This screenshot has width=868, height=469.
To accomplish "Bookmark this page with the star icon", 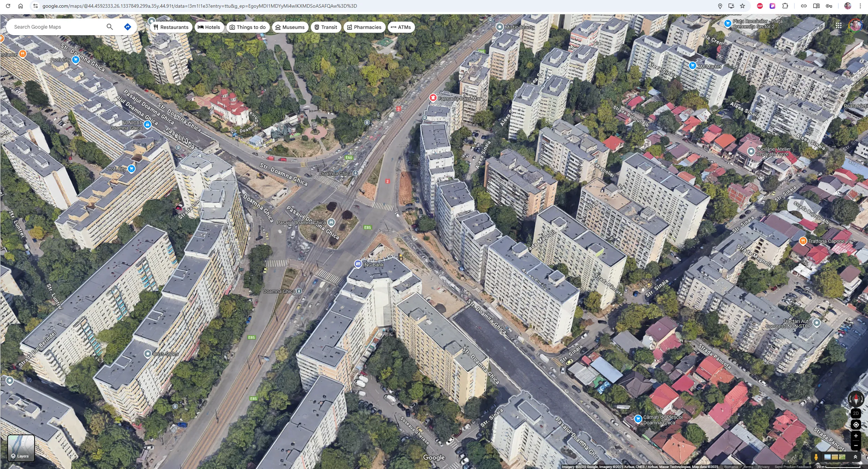I will (x=742, y=6).
